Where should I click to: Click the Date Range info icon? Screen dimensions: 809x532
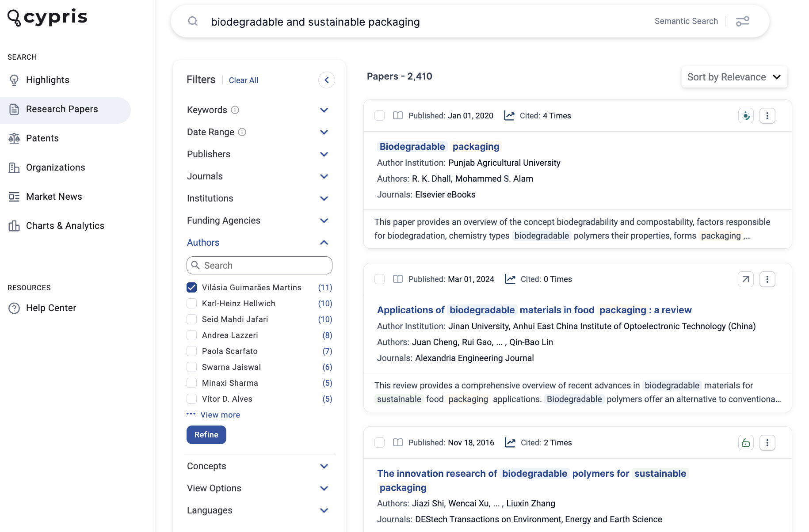tap(242, 132)
